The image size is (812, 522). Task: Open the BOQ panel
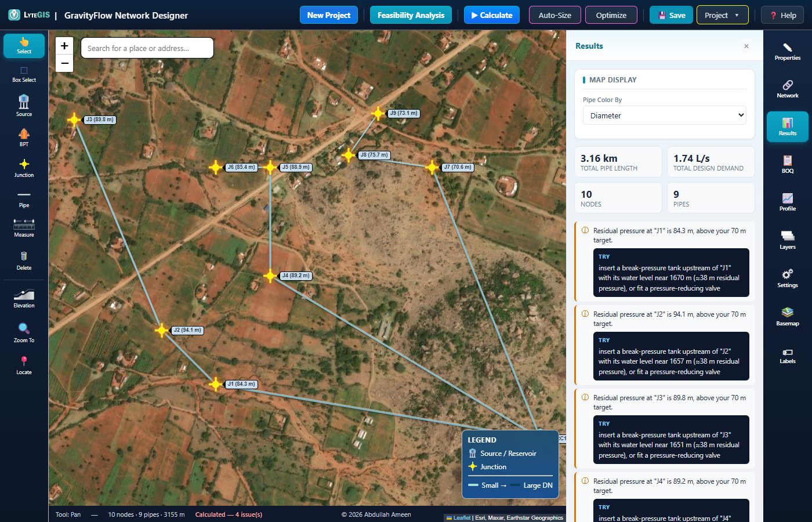(788, 165)
